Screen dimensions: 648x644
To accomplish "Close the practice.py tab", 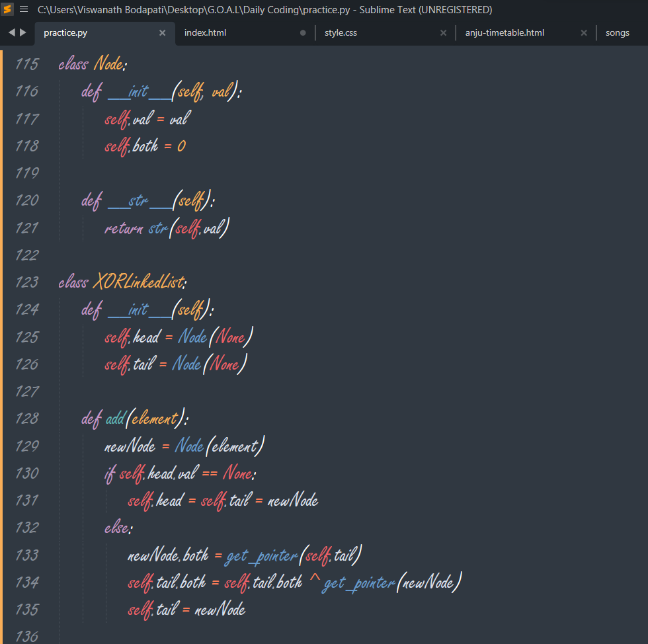I will [163, 32].
